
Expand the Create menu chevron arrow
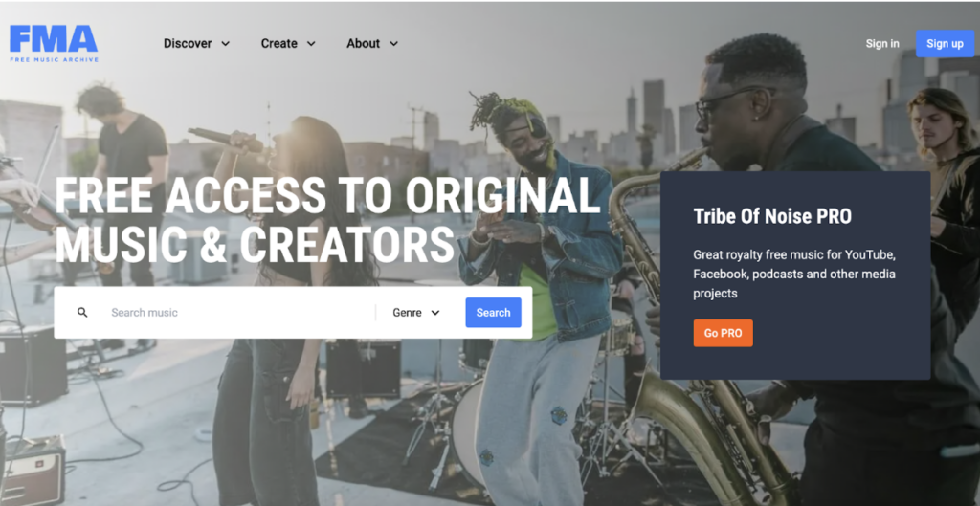pyautogui.click(x=311, y=44)
